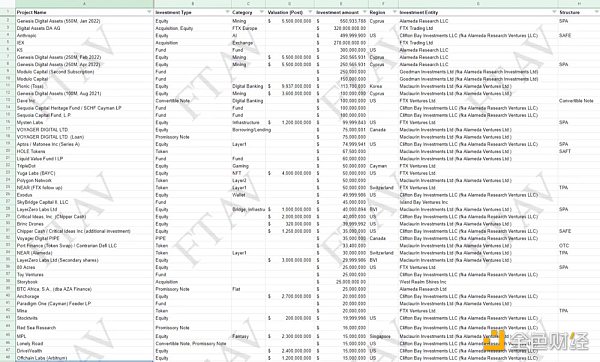This screenshot has height=362, width=600.
Task: Click the Sequoia Capital Fund, L.P. cell
Action: point(85,115)
